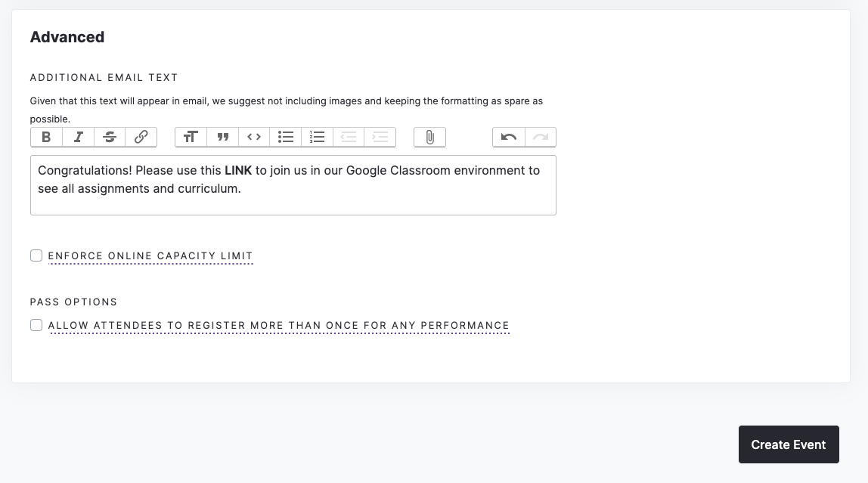Screen dimensions: 868x483
Task: Create a bulleted list
Action: (x=286, y=138)
